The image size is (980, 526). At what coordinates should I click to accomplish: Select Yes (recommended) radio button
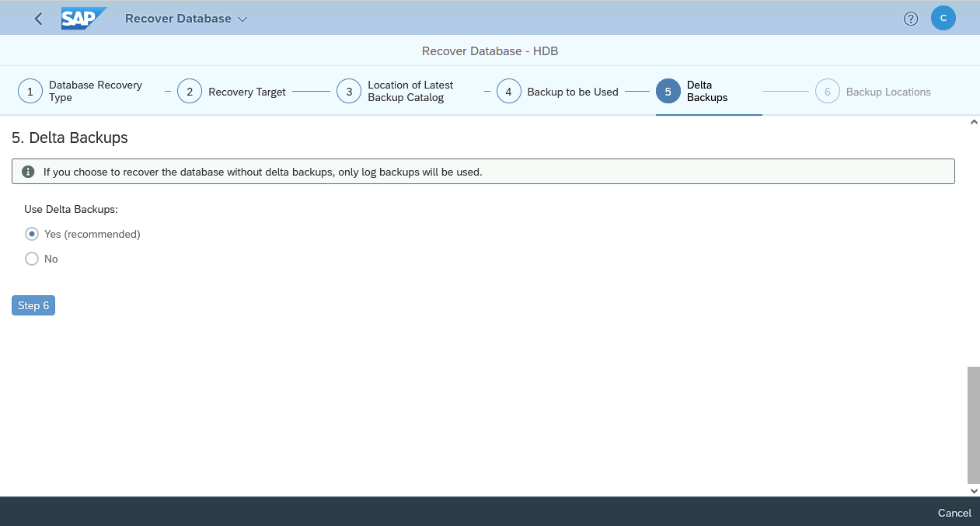32,234
